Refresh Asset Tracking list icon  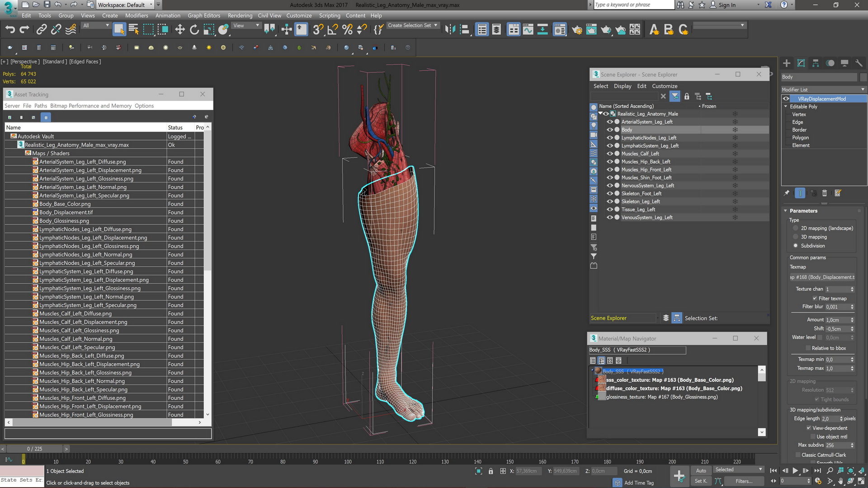9,117
